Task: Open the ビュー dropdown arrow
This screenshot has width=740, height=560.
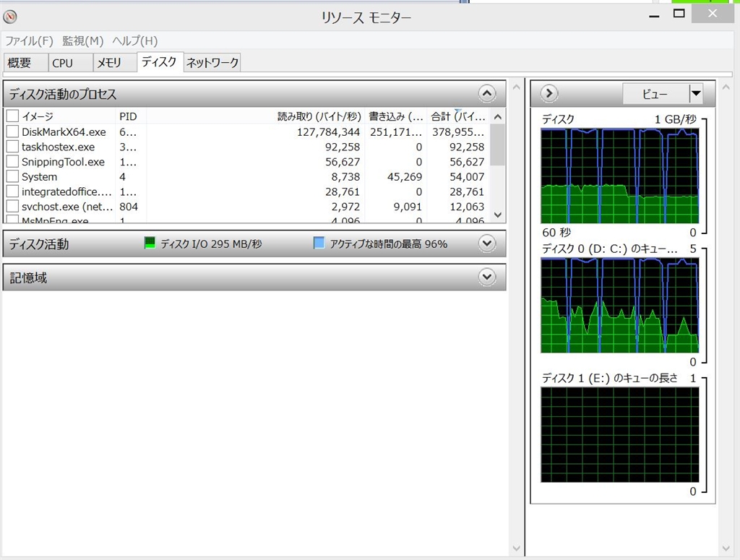Action: (x=696, y=94)
